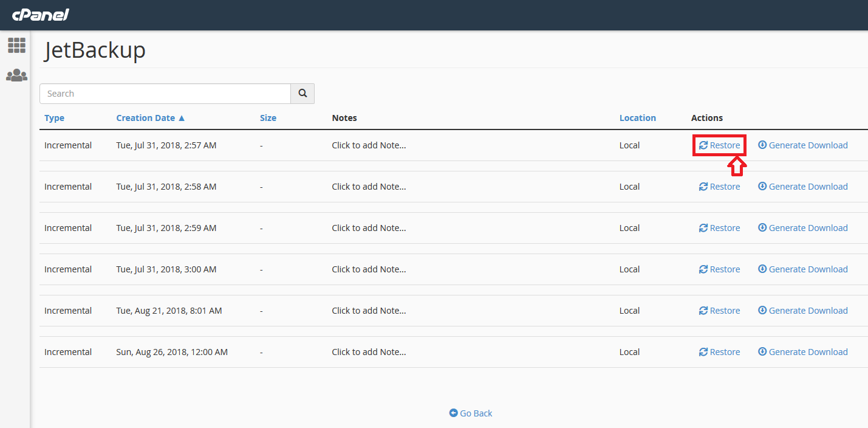Viewport: 868px width, 428px height.
Task: Toggle the Creation Date sort order
Action: click(x=150, y=118)
